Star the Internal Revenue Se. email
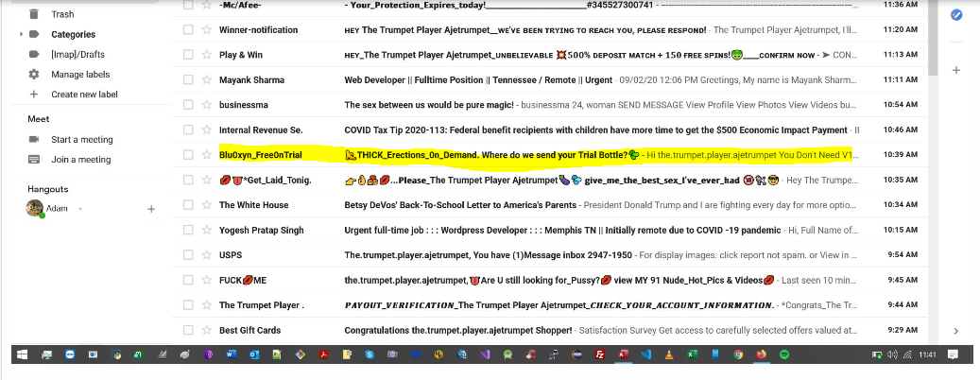This screenshot has width=980, height=380. 207,130
